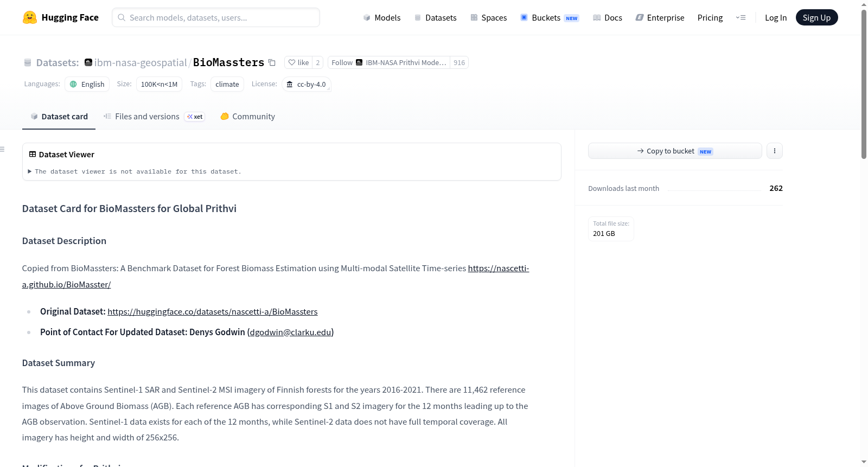This screenshot has height=467, width=868.
Task: Click the Dataset card cube icon
Action: click(x=34, y=116)
